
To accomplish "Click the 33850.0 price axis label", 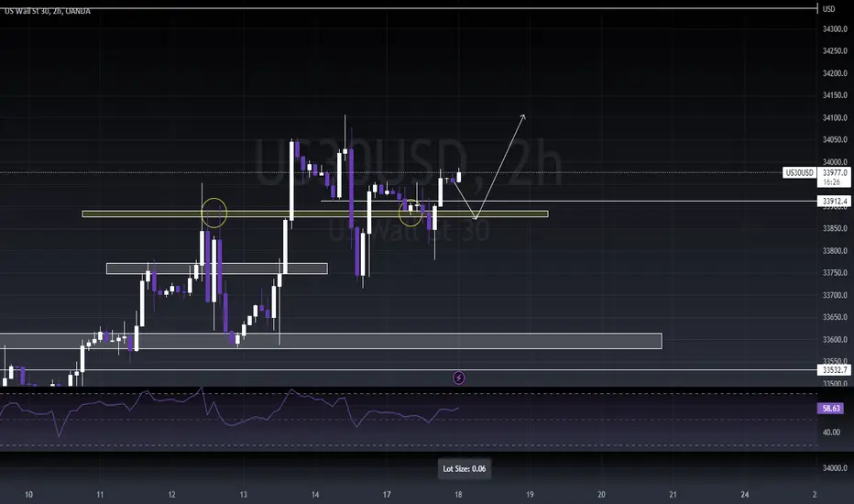I will pos(835,228).
